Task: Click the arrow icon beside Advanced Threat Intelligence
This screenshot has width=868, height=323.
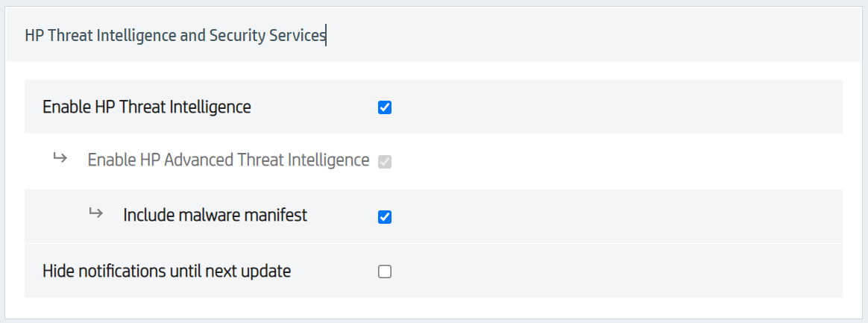Action: coord(60,157)
